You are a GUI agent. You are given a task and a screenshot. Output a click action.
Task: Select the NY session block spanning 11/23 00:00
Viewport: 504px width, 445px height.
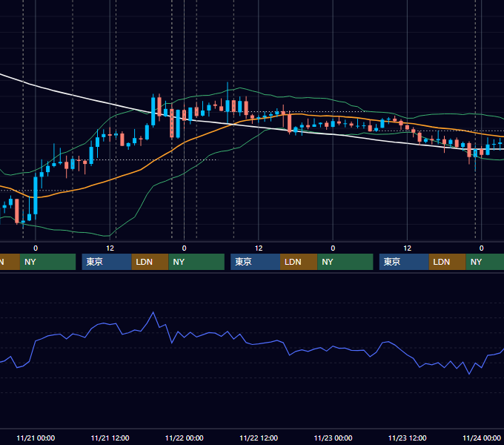click(345, 262)
